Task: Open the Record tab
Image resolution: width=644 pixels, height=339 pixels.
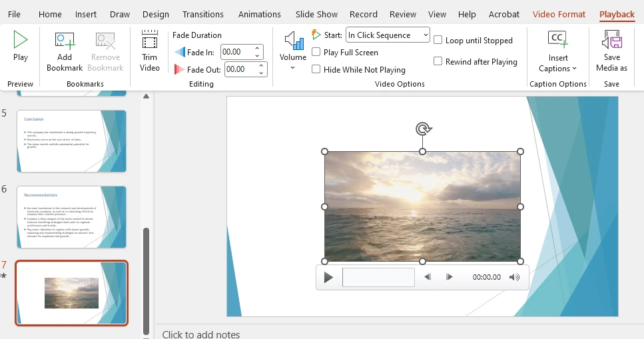Action: pyautogui.click(x=364, y=15)
